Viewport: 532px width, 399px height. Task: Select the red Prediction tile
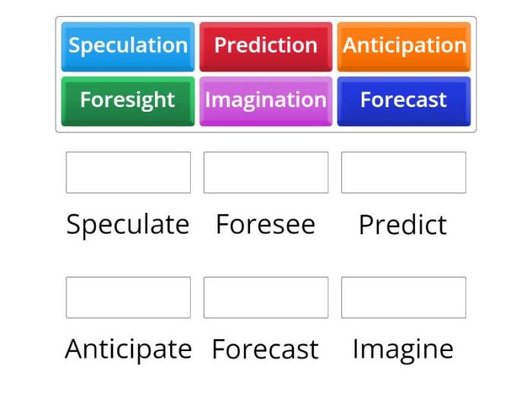(266, 47)
